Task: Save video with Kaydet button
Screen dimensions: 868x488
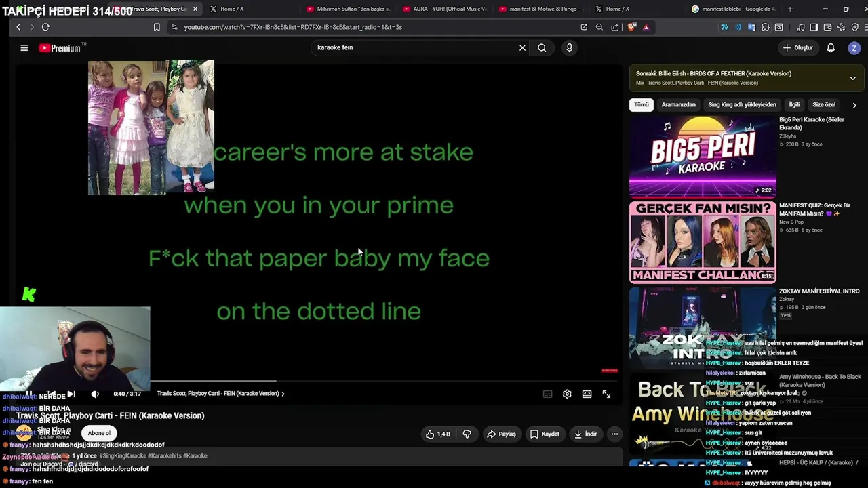Action: (545, 434)
